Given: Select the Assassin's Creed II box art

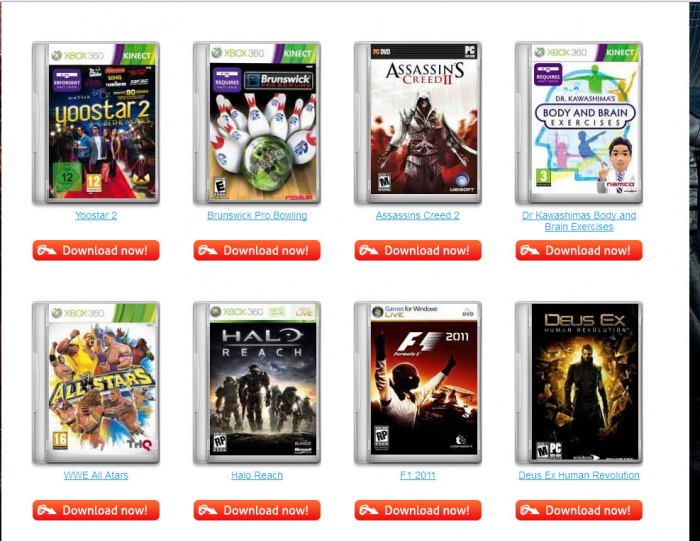Looking at the screenshot, I should pos(418,123).
